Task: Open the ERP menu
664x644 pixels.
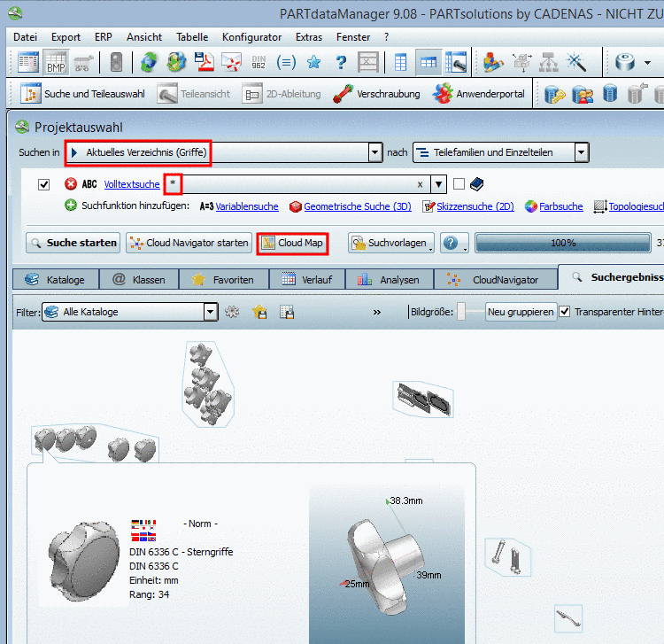Action: (x=104, y=37)
